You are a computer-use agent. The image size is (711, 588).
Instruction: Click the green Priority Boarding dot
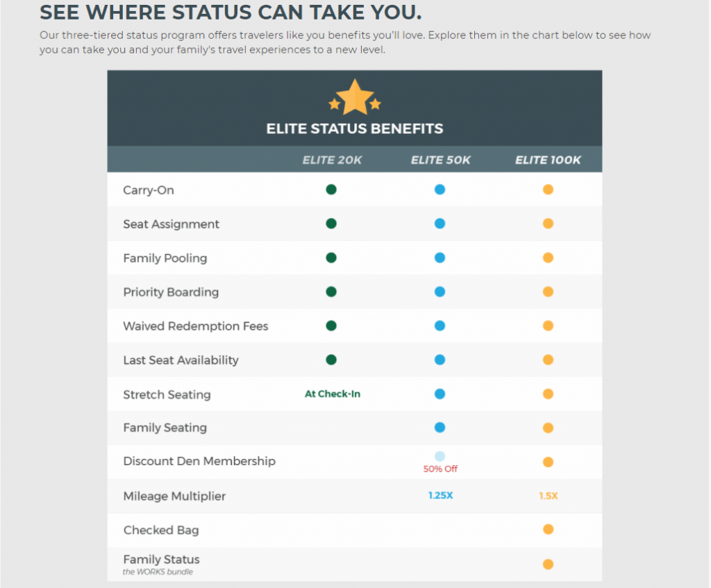pyautogui.click(x=331, y=292)
